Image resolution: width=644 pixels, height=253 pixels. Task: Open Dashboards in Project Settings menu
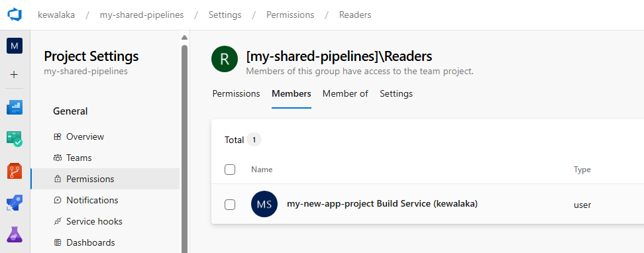pos(105,242)
